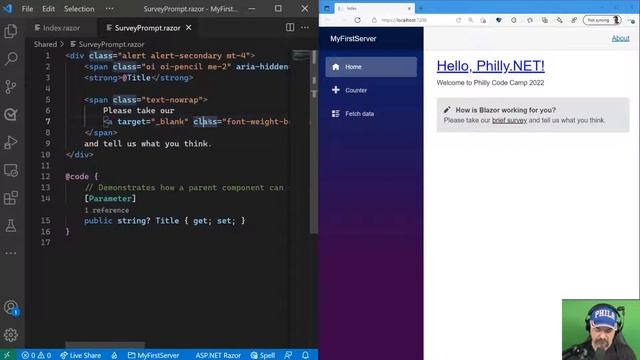Open the Selection menu
640x360 pixels.
(x=79, y=9)
